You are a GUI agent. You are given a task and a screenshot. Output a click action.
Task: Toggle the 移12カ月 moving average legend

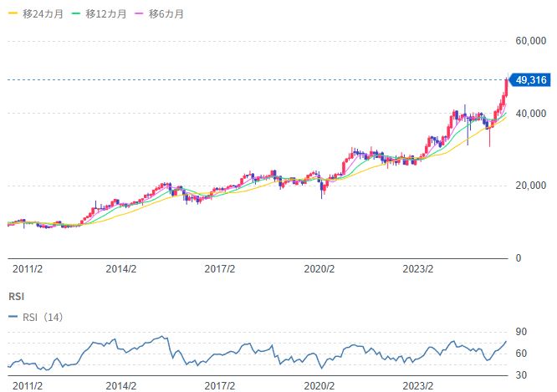102,14
